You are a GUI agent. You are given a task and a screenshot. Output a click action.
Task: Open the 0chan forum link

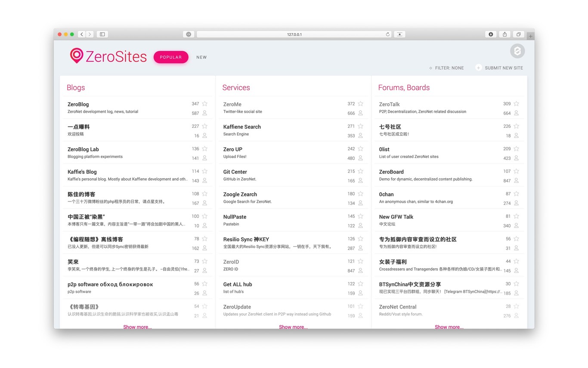point(386,194)
